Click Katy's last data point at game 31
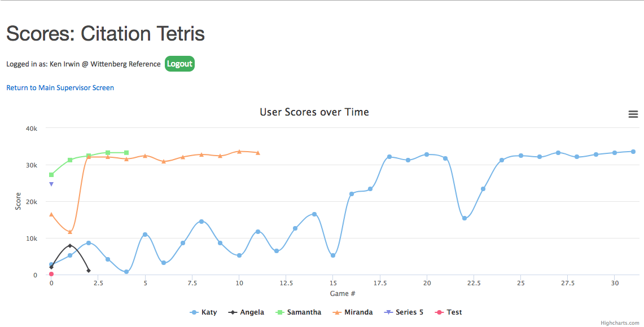This screenshot has width=644, height=327. pyautogui.click(x=633, y=152)
